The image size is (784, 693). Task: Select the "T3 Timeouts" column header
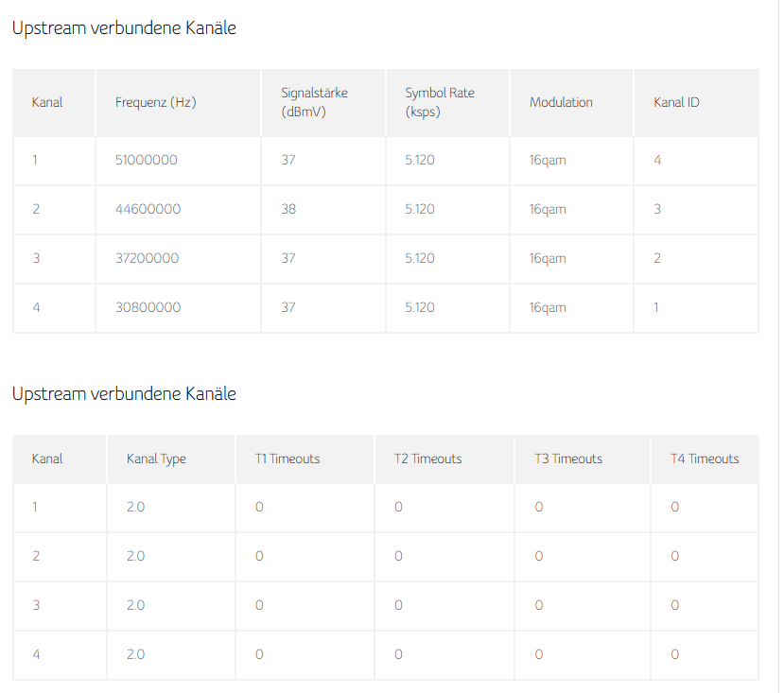568,459
